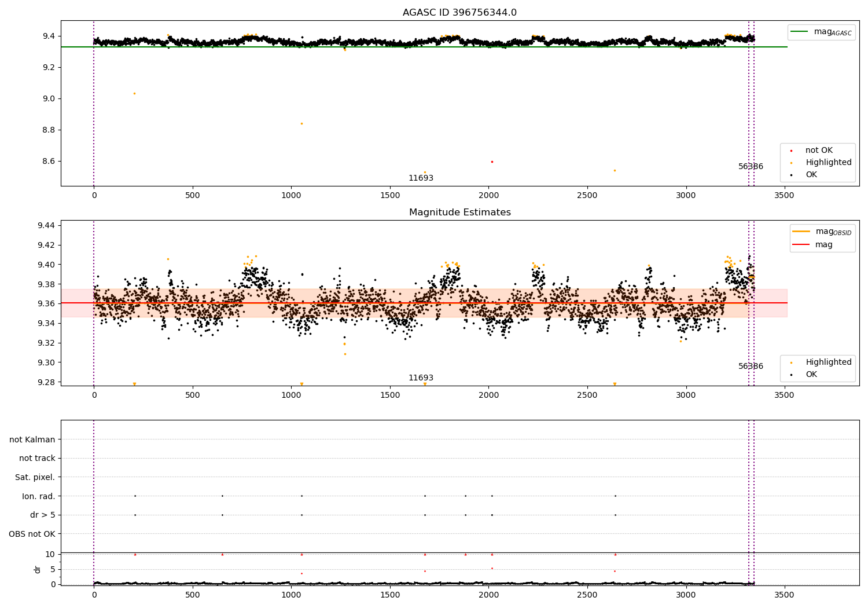Click the 3500 tick label under the top plot
This screenshot has width=868, height=608.
[784, 195]
